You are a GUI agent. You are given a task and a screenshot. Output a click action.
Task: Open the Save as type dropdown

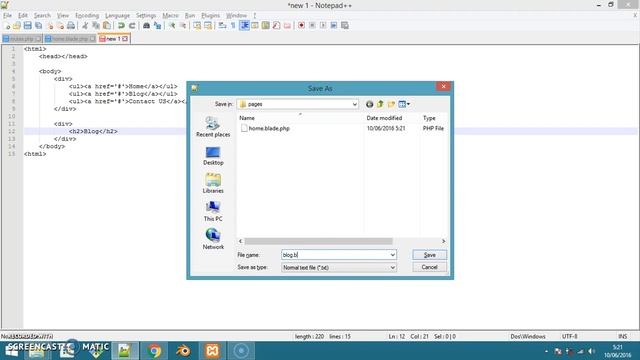pyautogui.click(x=339, y=268)
